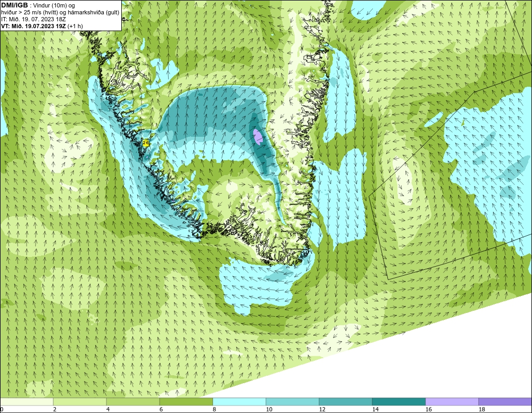Select the 14–16 m/s dark teal swatch
This screenshot has height=413, width=532.
(x=399, y=402)
